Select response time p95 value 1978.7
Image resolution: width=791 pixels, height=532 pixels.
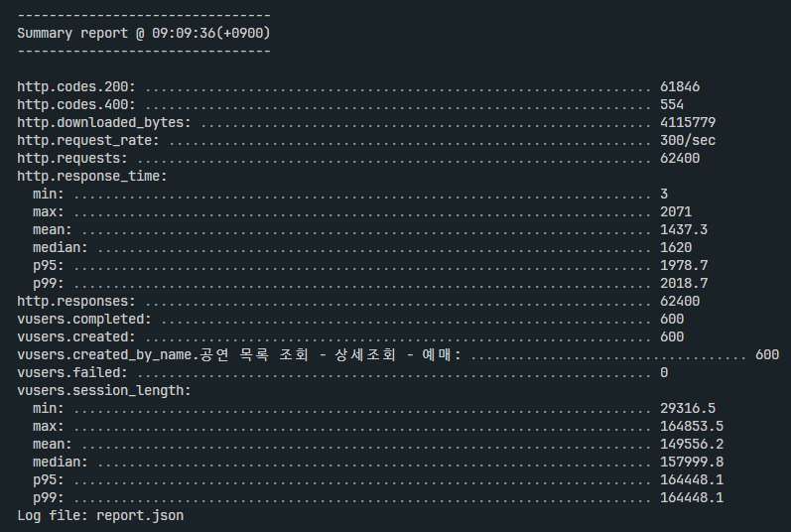(684, 265)
